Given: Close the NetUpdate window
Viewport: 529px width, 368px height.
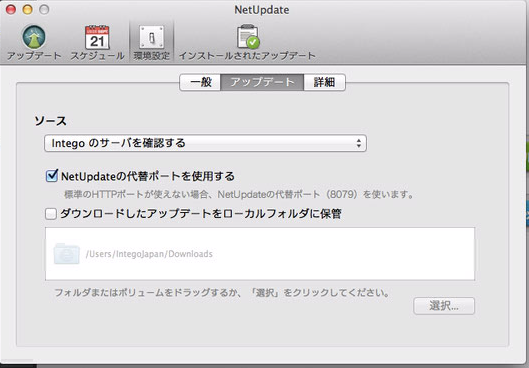Looking at the screenshot, I should click(x=11, y=9).
